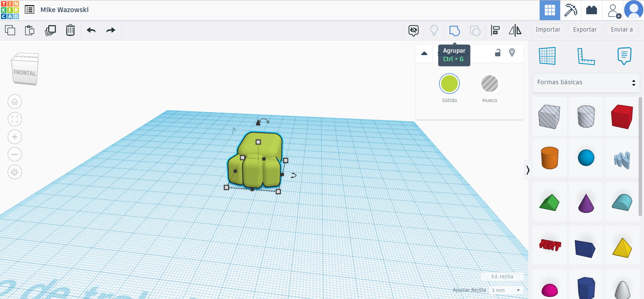Click the Mirror flip tool
This screenshot has width=644, height=299.
pyautogui.click(x=515, y=31)
